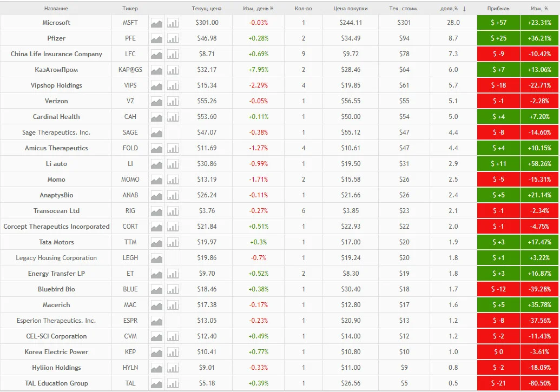Click the bar chart icon for CEL-SCI Corporation
Image resolution: width=560 pixels, height=392 pixels.
click(x=173, y=337)
